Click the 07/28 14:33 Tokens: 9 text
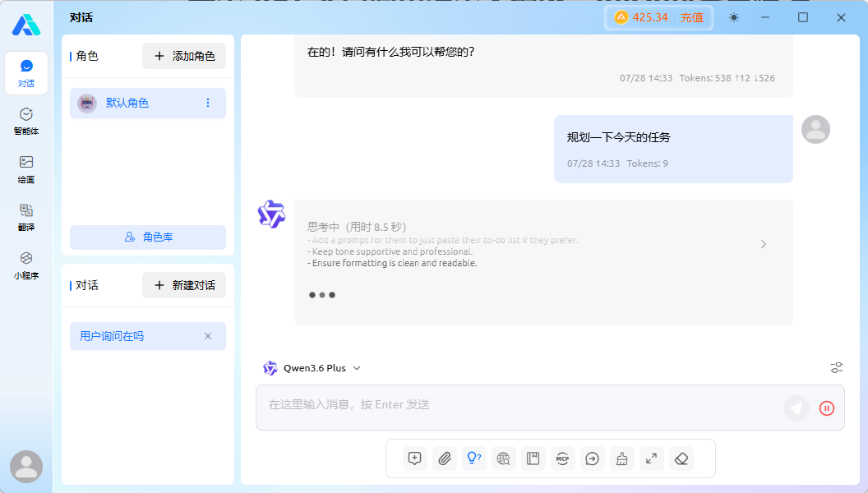868x493 pixels. pos(617,164)
